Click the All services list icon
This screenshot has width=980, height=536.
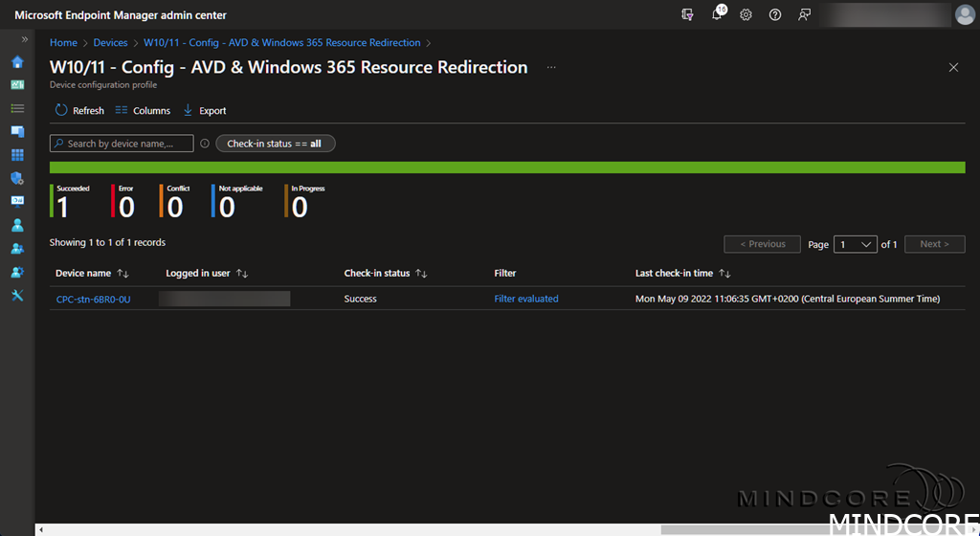[17, 108]
